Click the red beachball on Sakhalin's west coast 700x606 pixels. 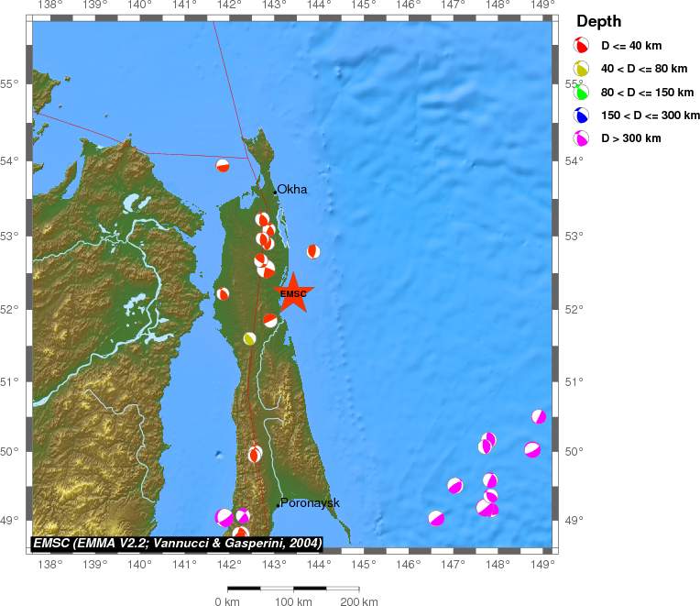223,293
